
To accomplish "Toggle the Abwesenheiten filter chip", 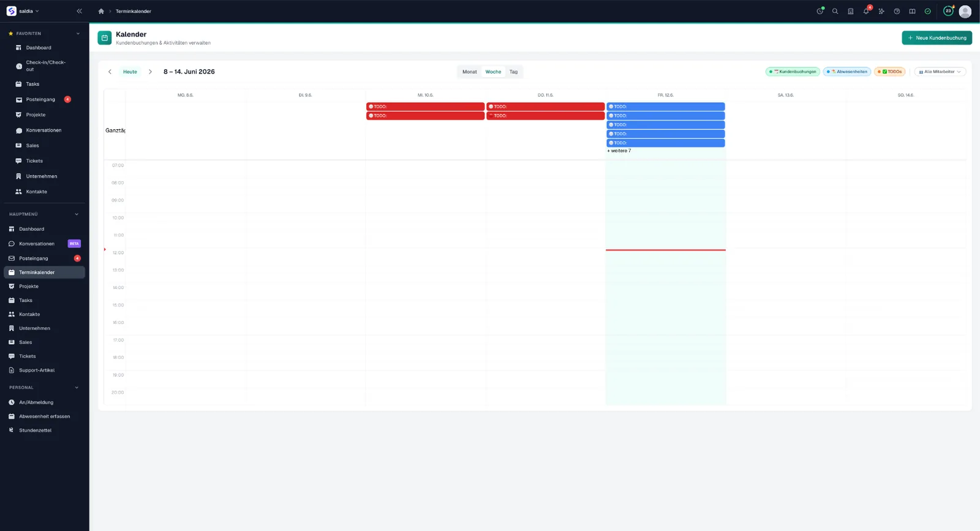I will pos(847,72).
